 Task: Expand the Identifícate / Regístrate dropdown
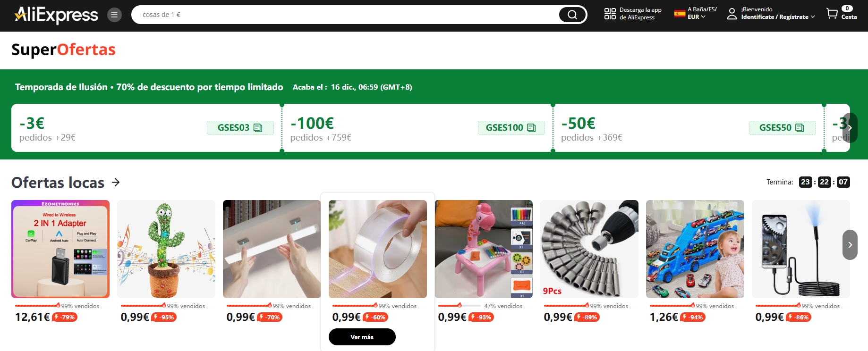[778, 17]
